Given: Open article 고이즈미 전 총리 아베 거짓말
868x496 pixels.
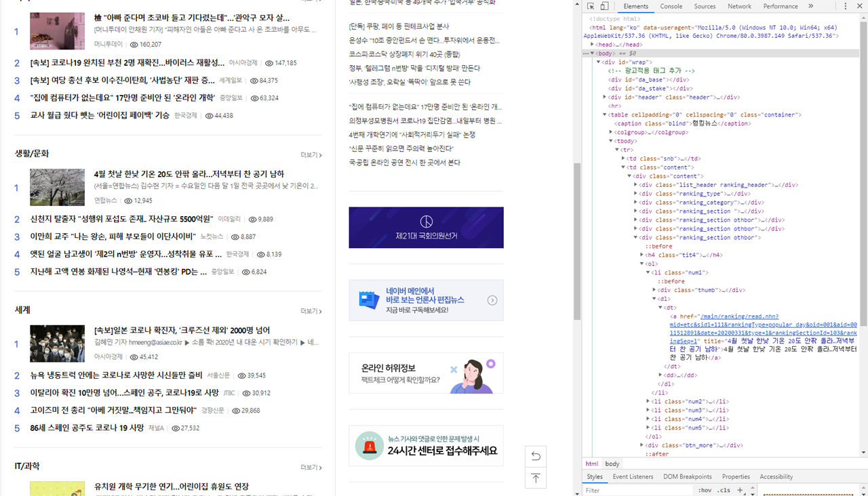Looking at the screenshot, I should point(113,410).
